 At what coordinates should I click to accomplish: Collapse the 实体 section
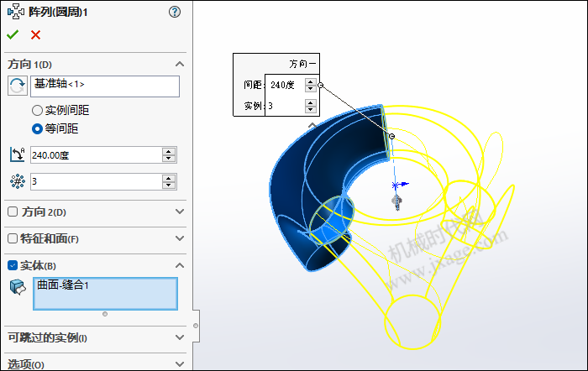pyautogui.click(x=180, y=265)
